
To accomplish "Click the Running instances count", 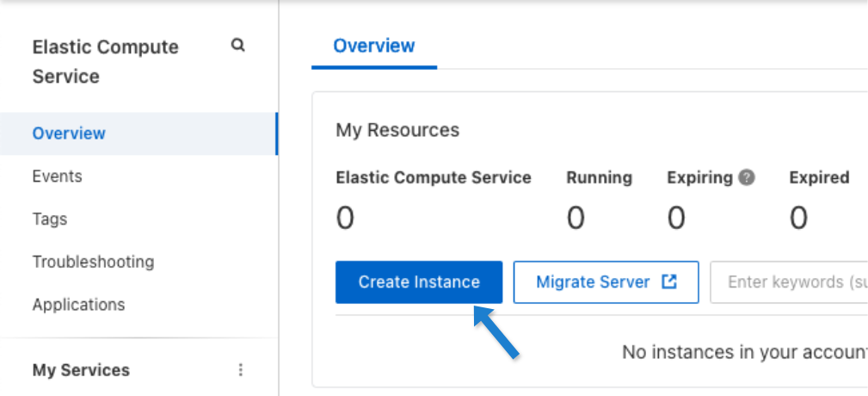I will [x=576, y=219].
